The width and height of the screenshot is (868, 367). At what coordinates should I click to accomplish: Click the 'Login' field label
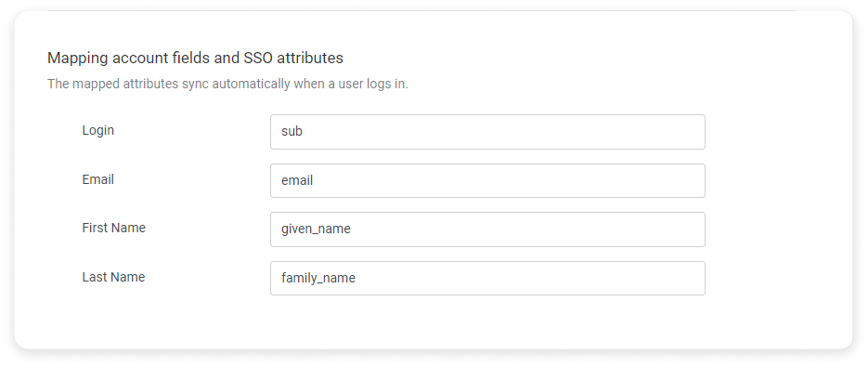[98, 131]
